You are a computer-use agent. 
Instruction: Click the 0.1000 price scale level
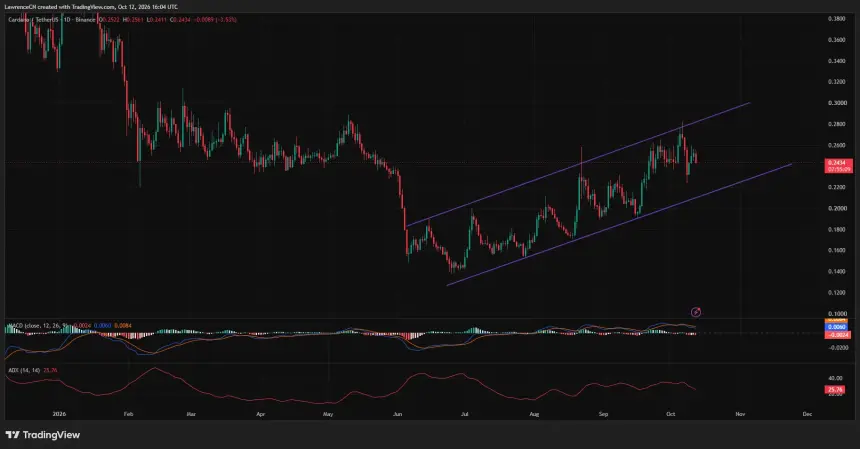click(836, 314)
